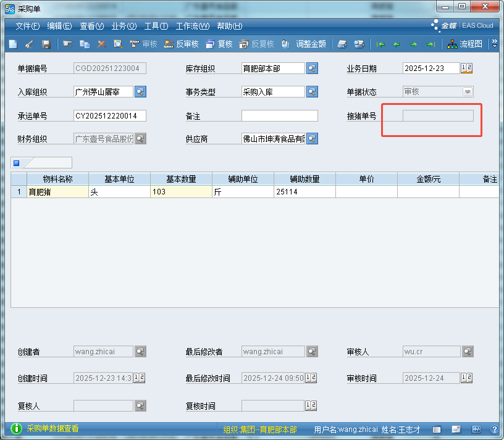Image resolution: width=504 pixels, height=440 pixels.
Task: Click the Save floppy disk icon
Action: 46,44
